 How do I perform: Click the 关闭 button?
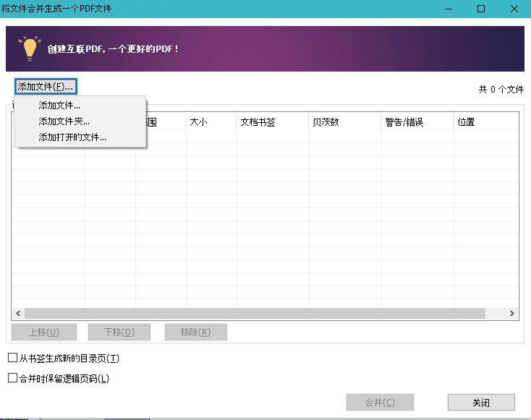tap(481, 403)
